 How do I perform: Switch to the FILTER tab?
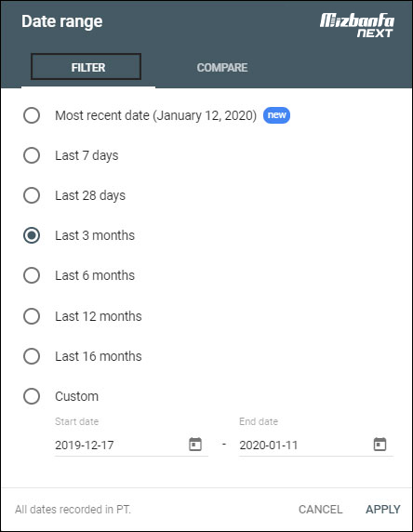87,67
